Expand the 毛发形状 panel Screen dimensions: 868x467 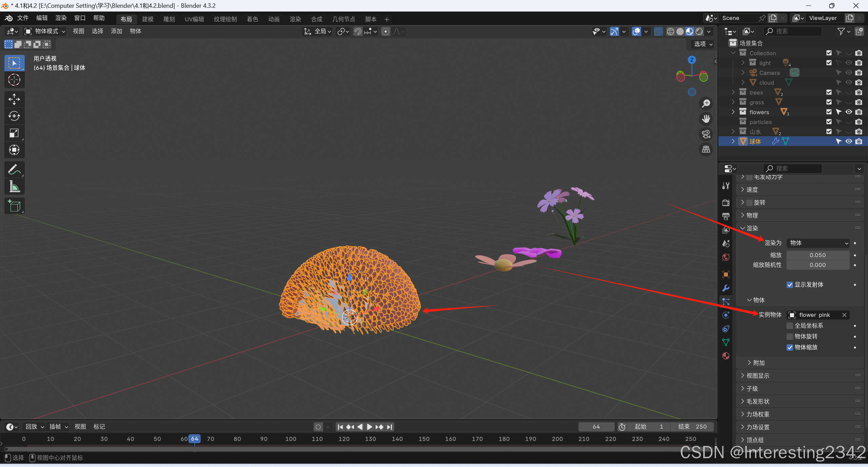pyautogui.click(x=758, y=401)
